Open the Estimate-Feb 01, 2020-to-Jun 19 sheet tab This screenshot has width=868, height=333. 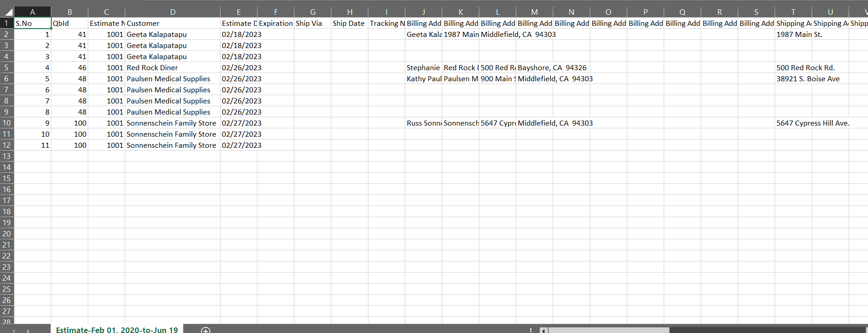(117, 329)
